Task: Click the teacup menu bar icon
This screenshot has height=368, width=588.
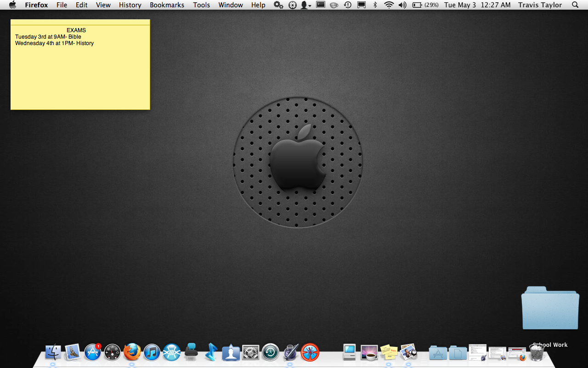Action: tap(334, 5)
